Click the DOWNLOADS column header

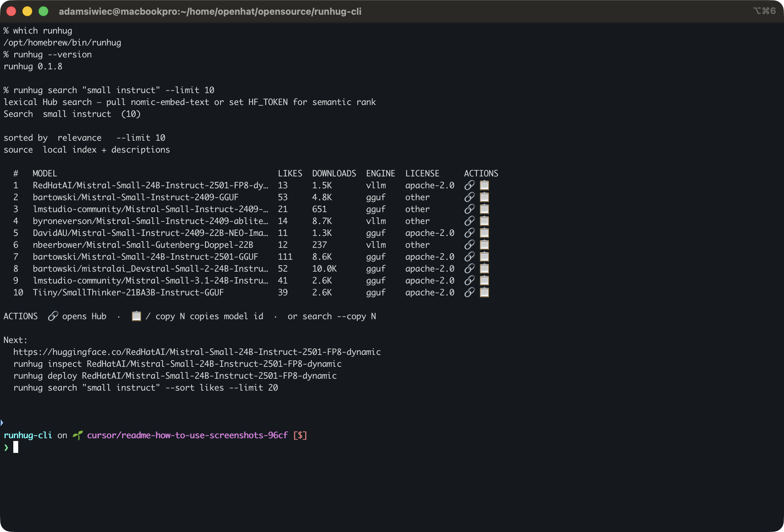point(334,173)
